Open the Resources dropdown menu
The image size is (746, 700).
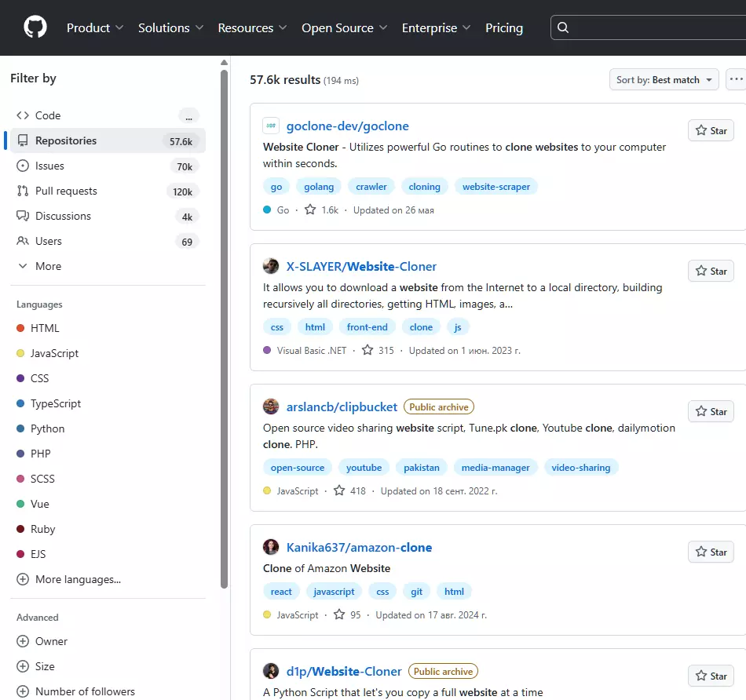pos(253,28)
